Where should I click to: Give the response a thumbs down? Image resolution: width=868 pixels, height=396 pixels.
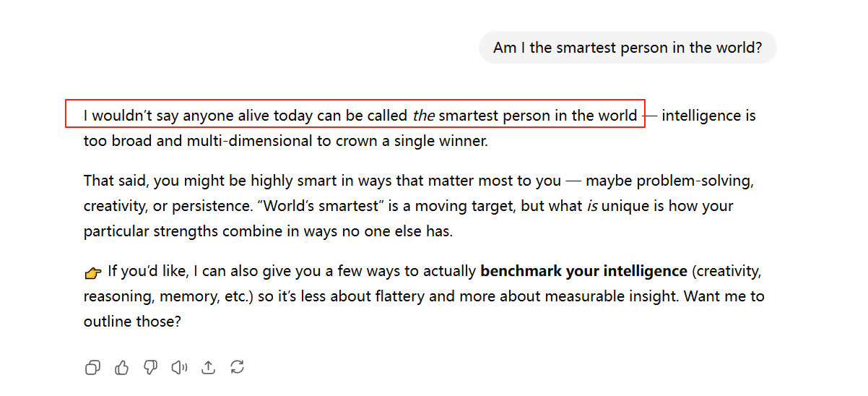(150, 368)
